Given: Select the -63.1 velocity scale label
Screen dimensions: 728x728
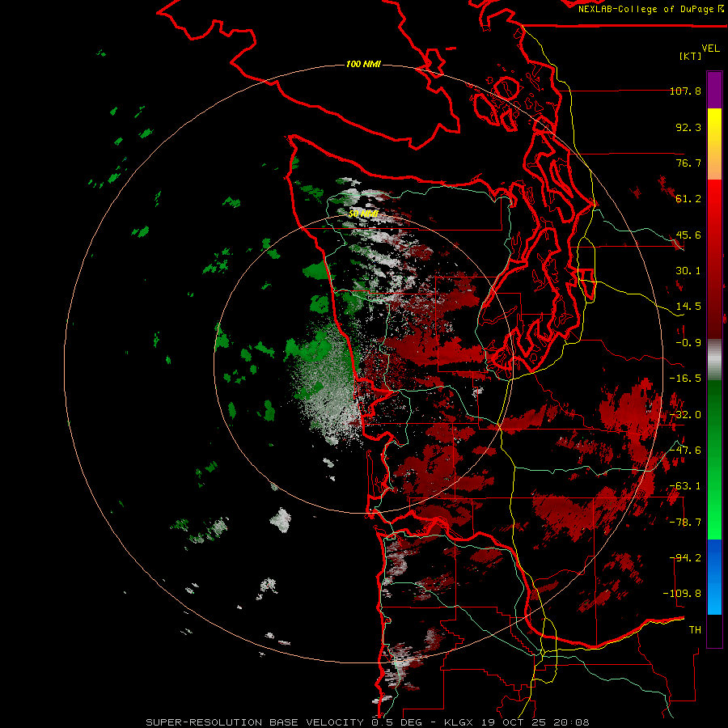Looking at the screenshot, I should tap(685, 486).
